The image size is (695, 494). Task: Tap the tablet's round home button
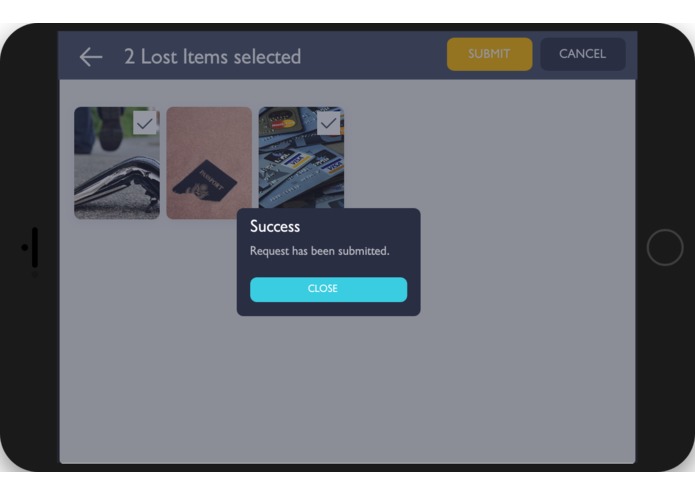click(x=664, y=247)
